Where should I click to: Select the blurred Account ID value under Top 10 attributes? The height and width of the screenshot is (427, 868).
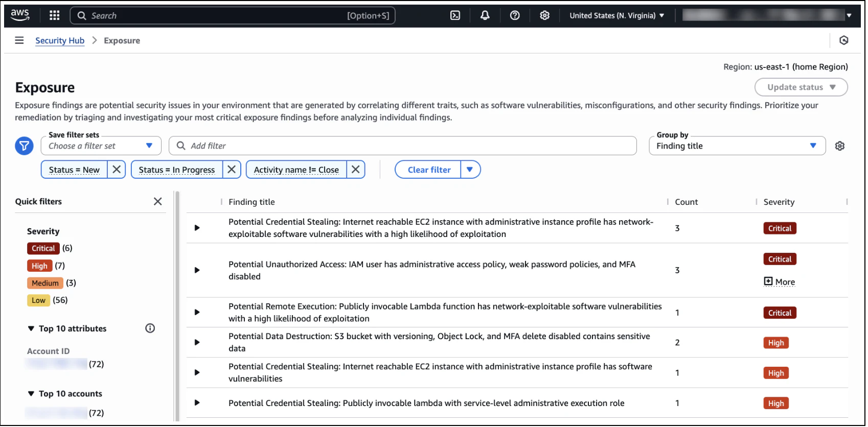(57, 365)
